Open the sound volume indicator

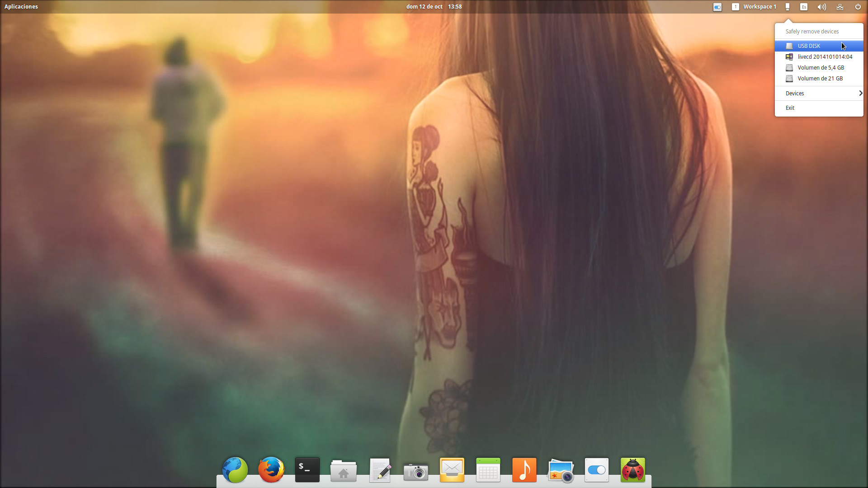coord(822,7)
